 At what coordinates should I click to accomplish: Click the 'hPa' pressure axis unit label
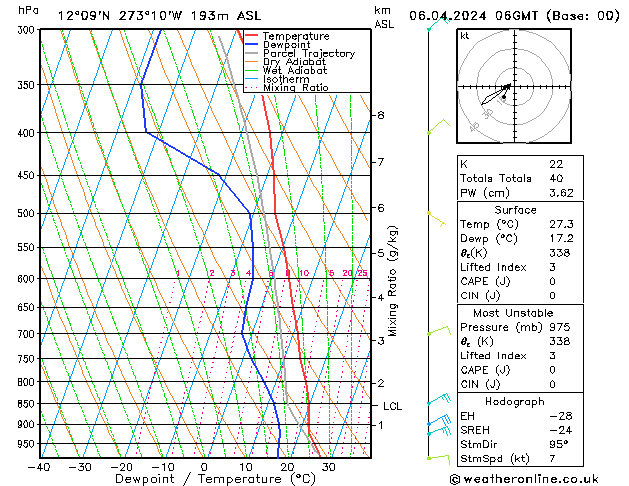[x=28, y=10]
